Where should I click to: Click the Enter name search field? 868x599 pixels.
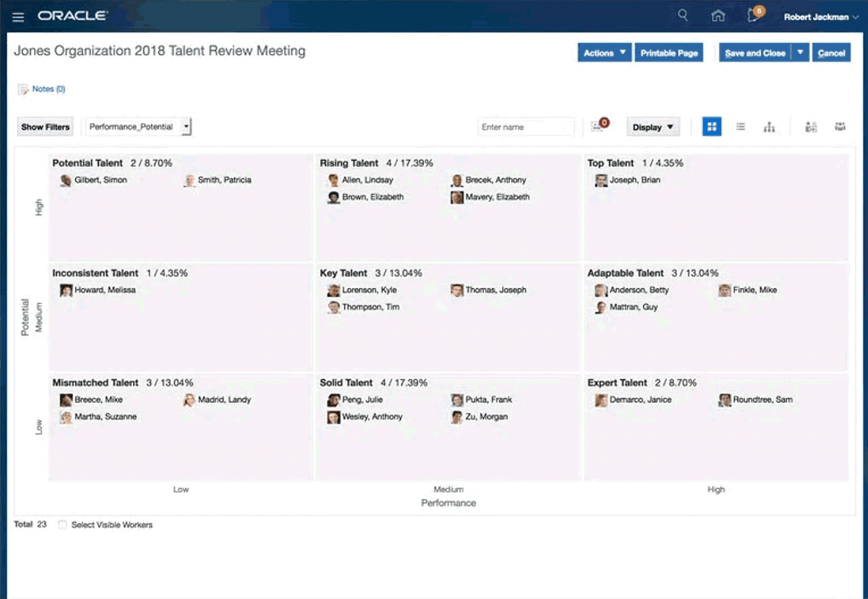[x=526, y=127]
